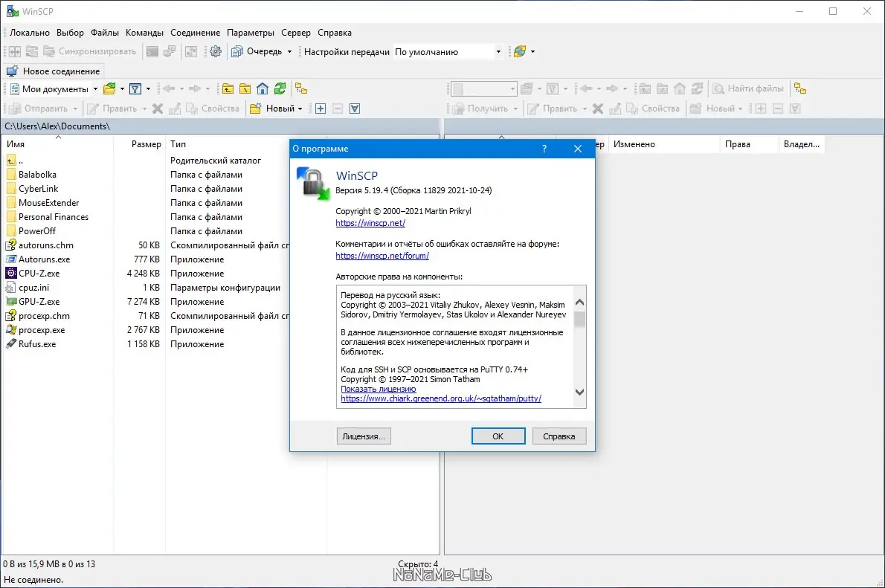Expand the Мои документы drive dropdown
This screenshot has height=588, width=885.
coord(95,88)
